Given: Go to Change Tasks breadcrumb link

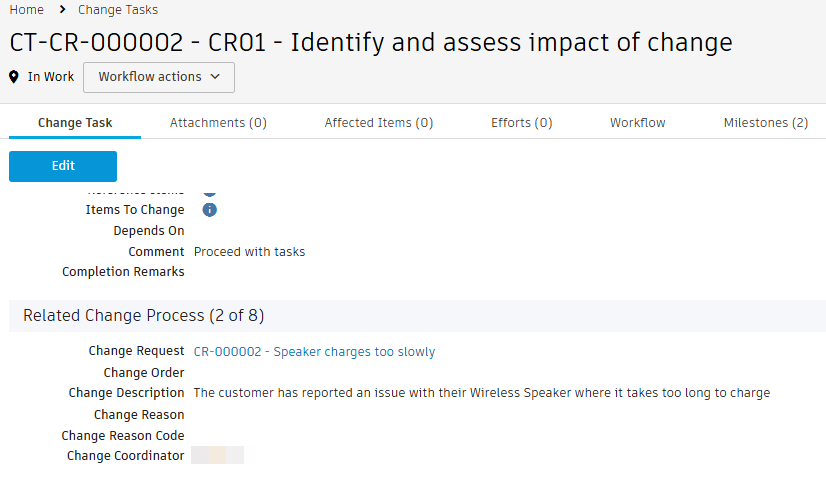Looking at the screenshot, I should [118, 10].
